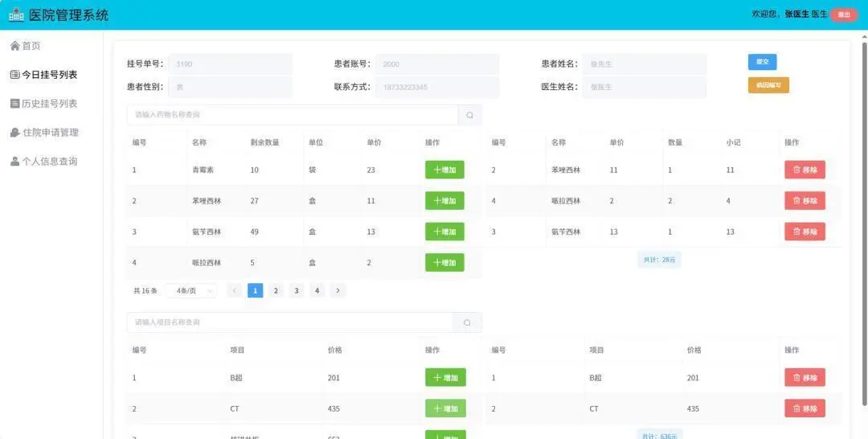The height and width of the screenshot is (439, 868).
Task: Click the orange button below 提交
Action: point(768,85)
